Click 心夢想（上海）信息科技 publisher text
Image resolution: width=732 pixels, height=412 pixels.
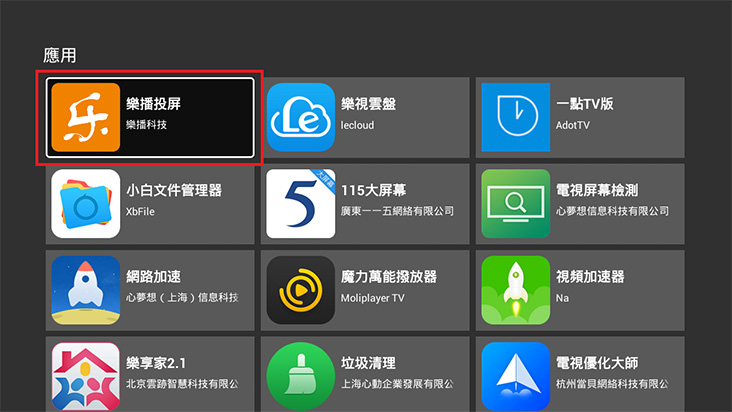pos(182,297)
